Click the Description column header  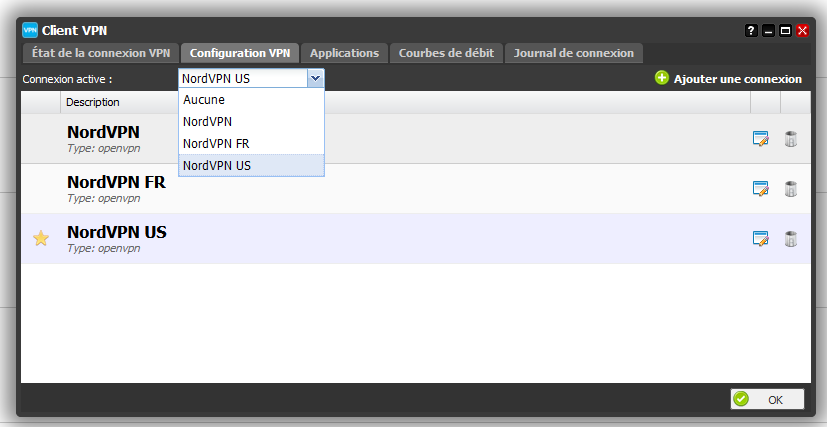(405, 102)
